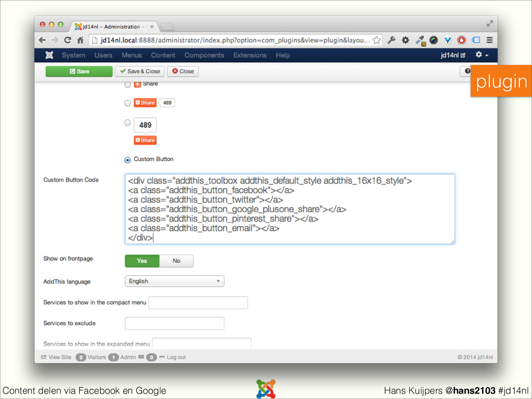The image size is (532, 399).
Task: Click the Joomla logo in admin bar
Action: point(49,55)
